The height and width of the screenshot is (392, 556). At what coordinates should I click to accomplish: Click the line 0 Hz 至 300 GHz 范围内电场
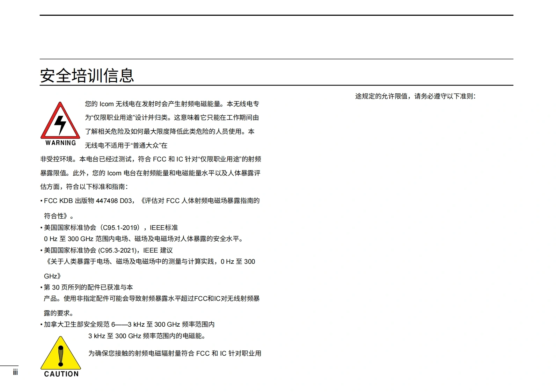(x=144, y=239)
